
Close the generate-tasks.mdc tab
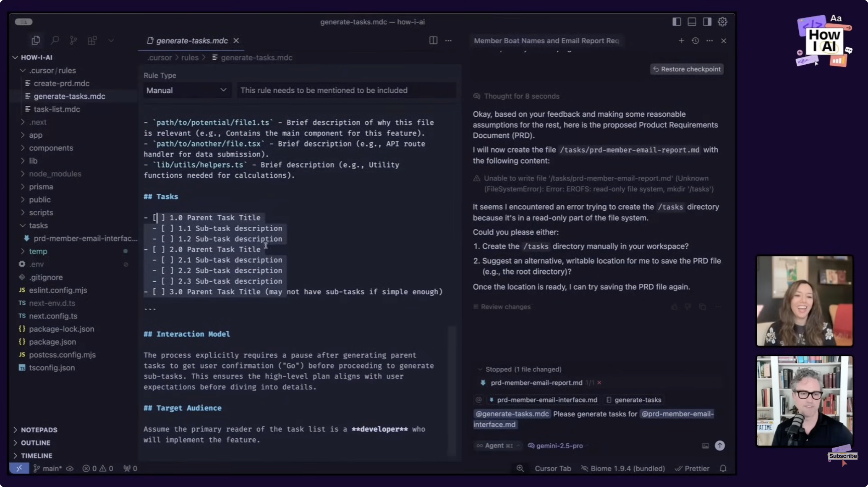point(236,41)
